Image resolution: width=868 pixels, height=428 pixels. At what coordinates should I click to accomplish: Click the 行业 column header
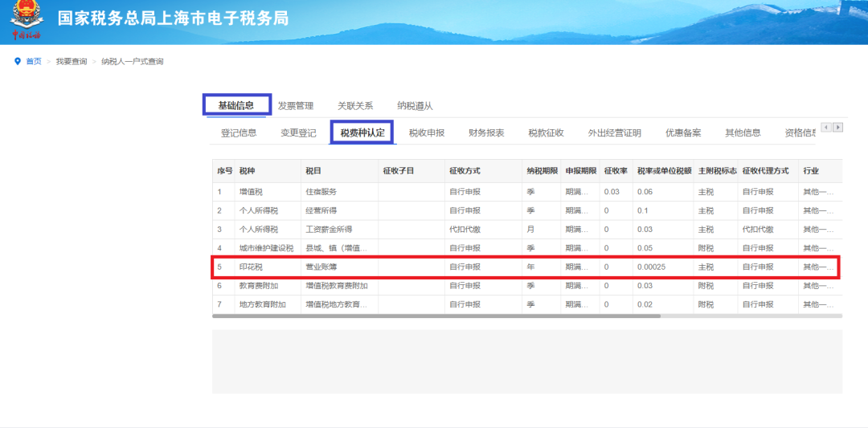(811, 171)
